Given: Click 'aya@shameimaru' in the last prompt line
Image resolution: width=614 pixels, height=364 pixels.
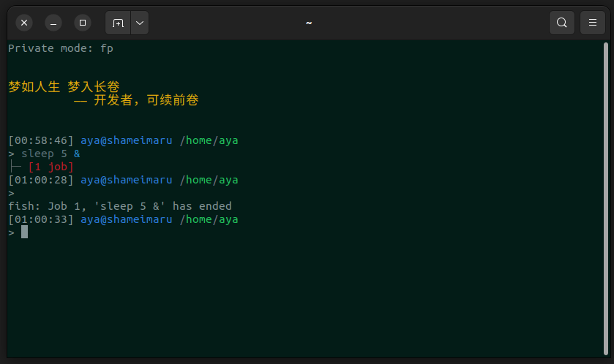Looking at the screenshot, I should click(127, 219).
